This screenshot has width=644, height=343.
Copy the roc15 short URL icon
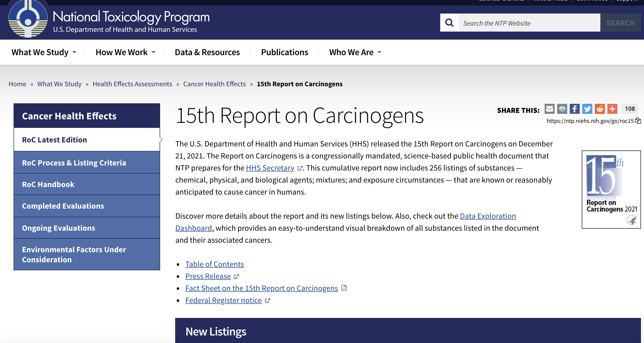coord(638,121)
